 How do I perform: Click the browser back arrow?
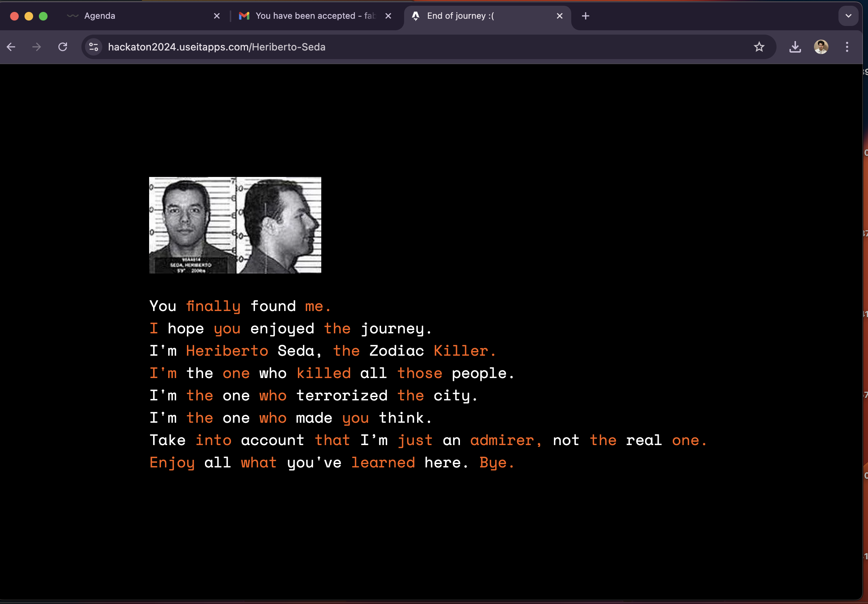click(11, 47)
